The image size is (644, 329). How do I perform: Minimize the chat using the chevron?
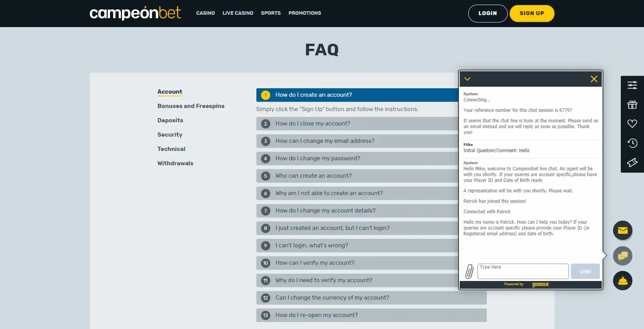[467, 79]
